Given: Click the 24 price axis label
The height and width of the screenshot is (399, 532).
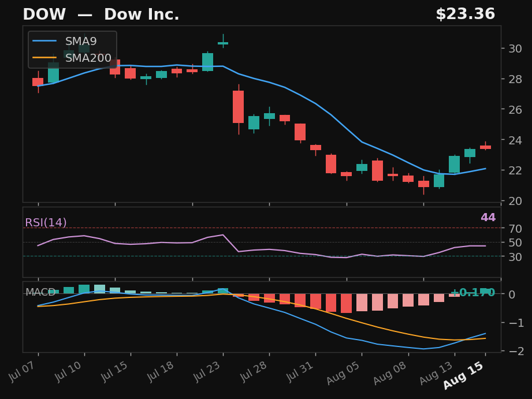Looking at the screenshot, I should (515, 140).
